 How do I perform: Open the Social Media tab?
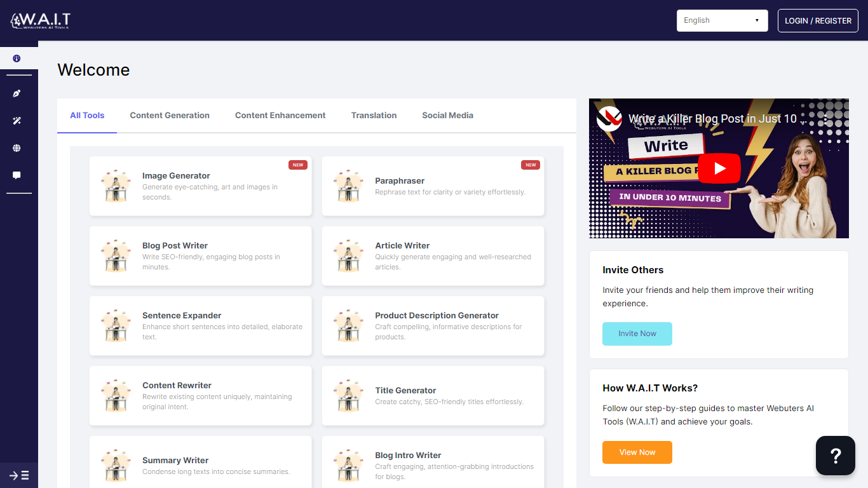447,115
